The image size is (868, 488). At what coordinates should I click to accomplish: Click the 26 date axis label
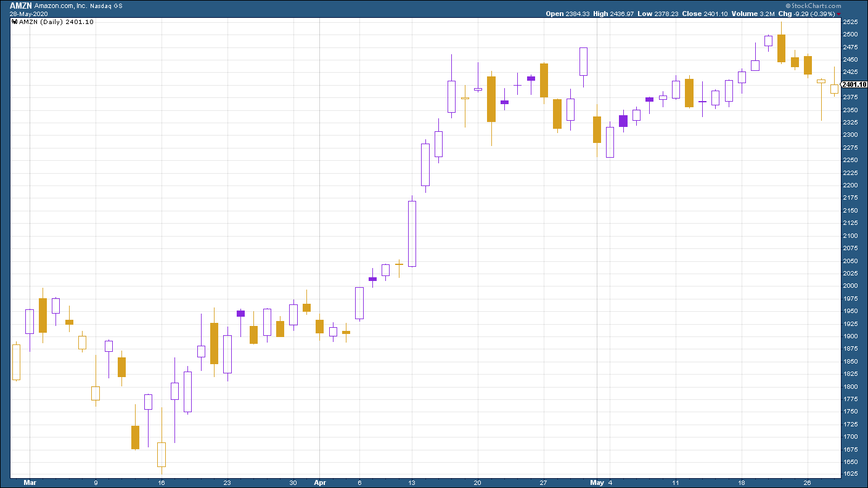808,483
